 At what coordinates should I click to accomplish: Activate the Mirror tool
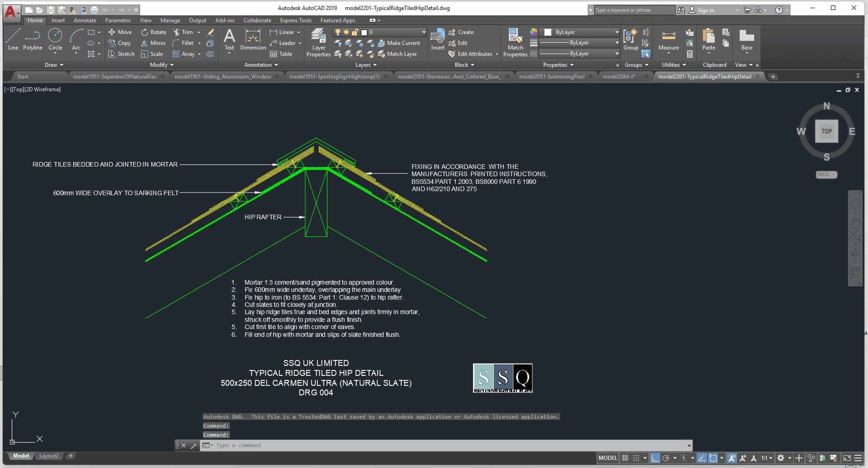click(x=153, y=43)
